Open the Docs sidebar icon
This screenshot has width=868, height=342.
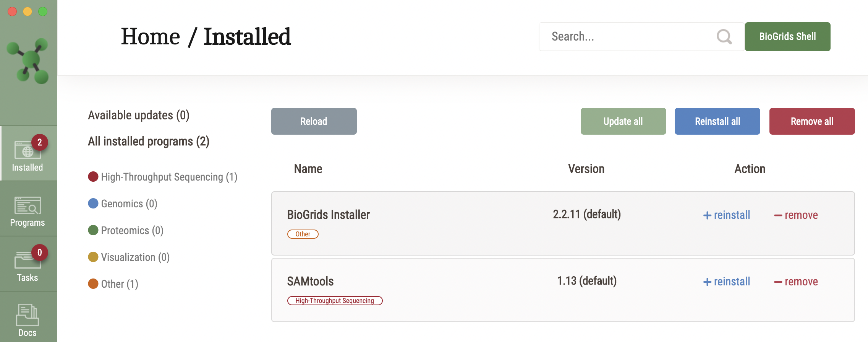point(28,320)
